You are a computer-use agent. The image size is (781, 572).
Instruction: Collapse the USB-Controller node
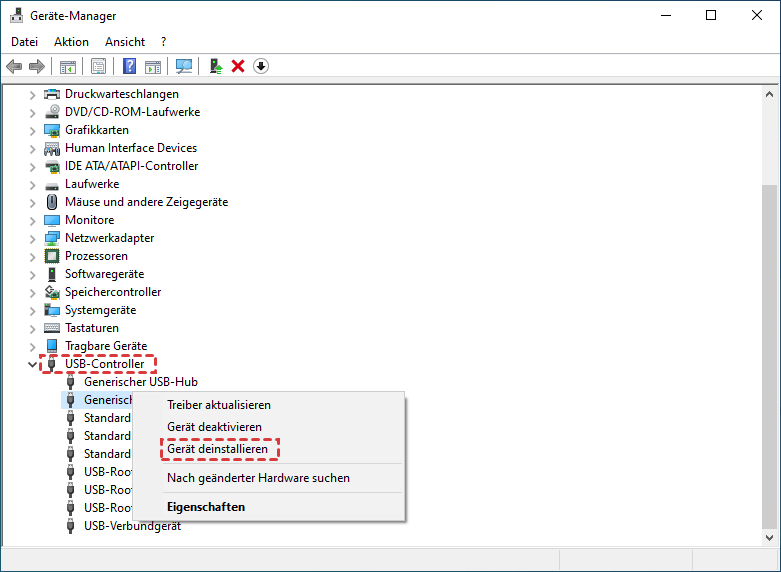32,364
